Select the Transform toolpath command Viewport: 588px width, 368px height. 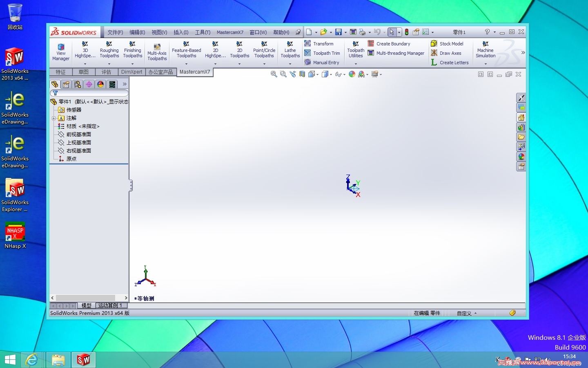[x=319, y=44]
